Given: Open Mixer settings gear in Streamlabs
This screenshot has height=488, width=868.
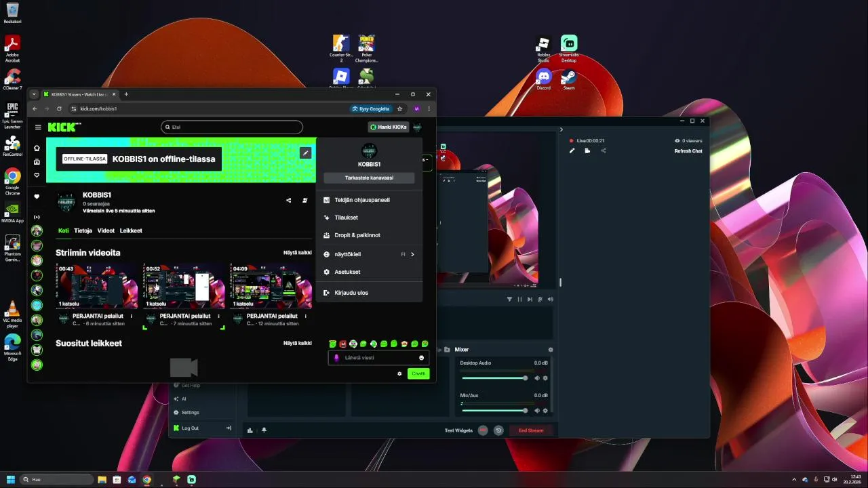Looking at the screenshot, I should (x=551, y=350).
